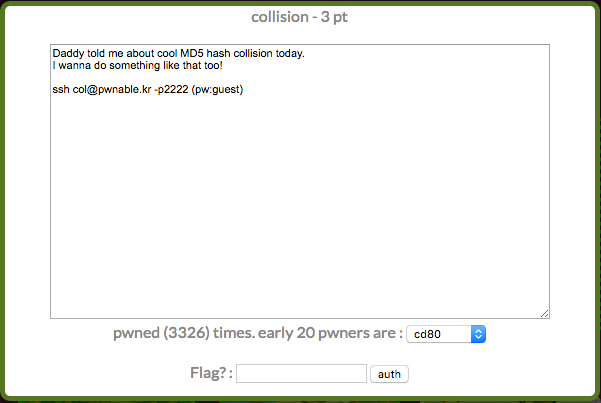Click the textarea resize handle corner
The width and height of the screenshot is (601, 403).
pyautogui.click(x=545, y=314)
